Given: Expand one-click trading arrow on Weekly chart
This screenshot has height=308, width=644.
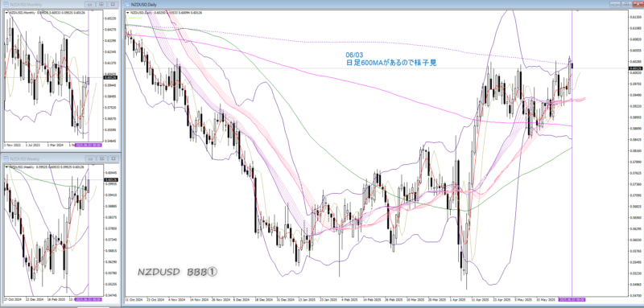Looking at the screenshot, I should 6,167.
